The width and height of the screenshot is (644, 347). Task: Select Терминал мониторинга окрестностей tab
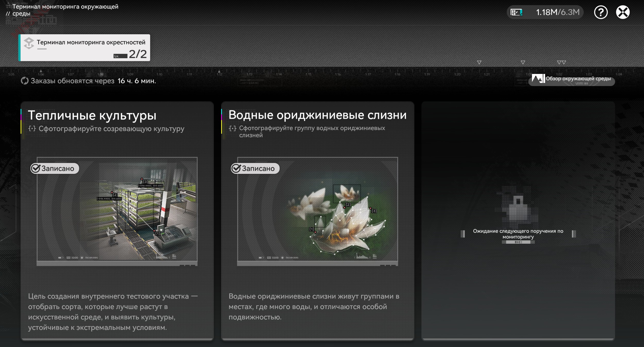coord(84,48)
